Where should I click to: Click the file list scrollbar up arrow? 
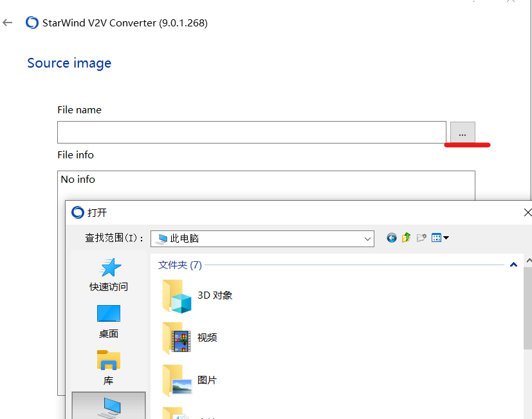pyautogui.click(x=528, y=261)
